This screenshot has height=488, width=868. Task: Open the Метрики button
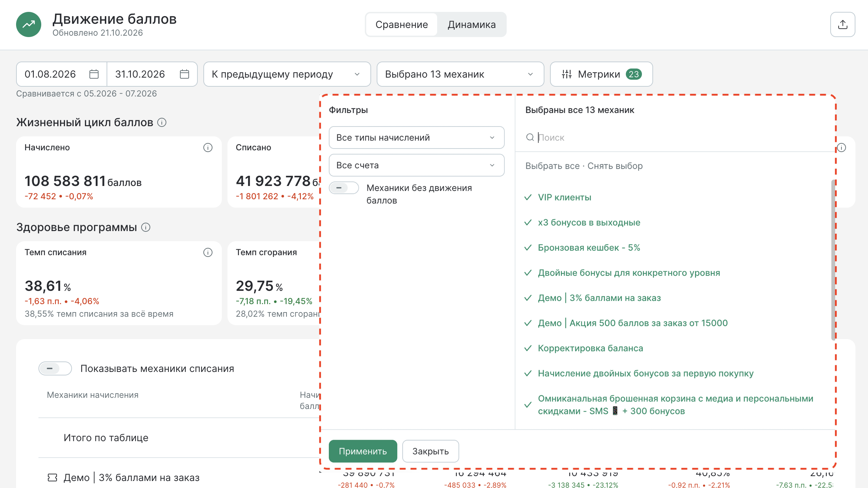point(601,74)
